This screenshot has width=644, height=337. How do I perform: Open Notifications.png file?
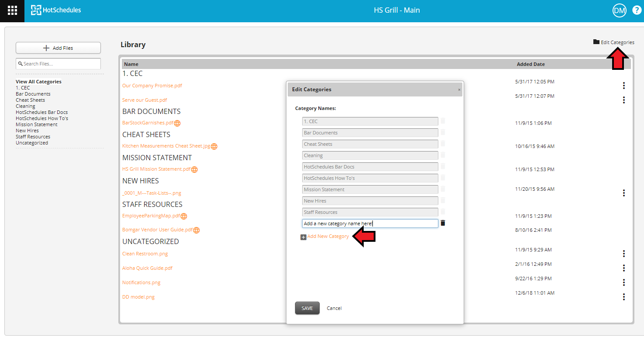(141, 282)
